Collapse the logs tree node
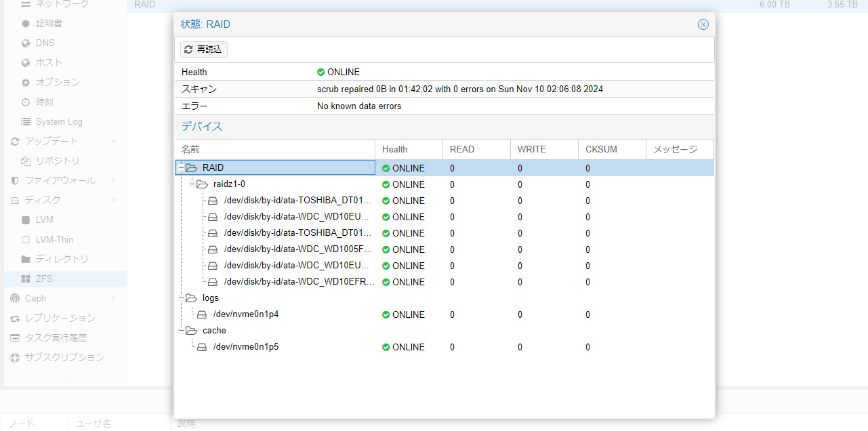 181,298
